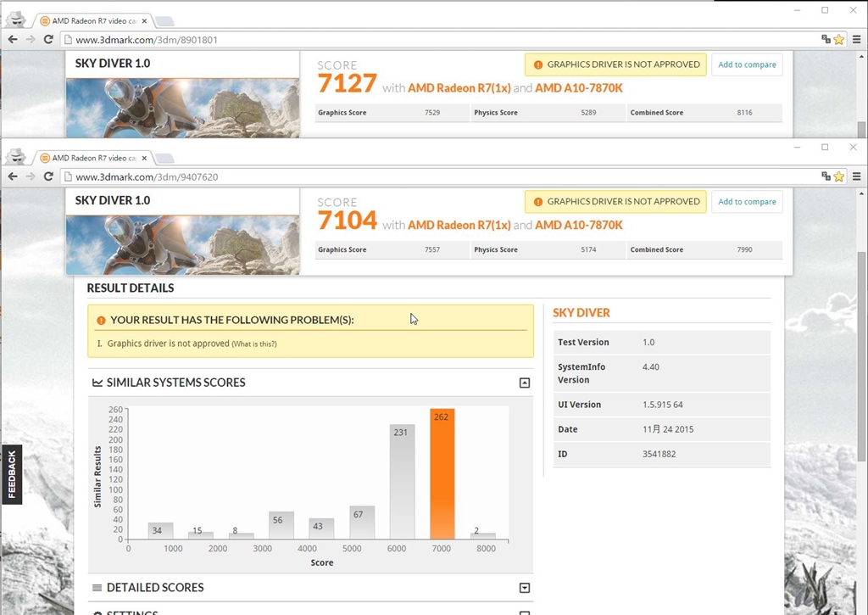868x615 pixels.
Task: Click the gray 231 bar in chart
Action: point(402,482)
